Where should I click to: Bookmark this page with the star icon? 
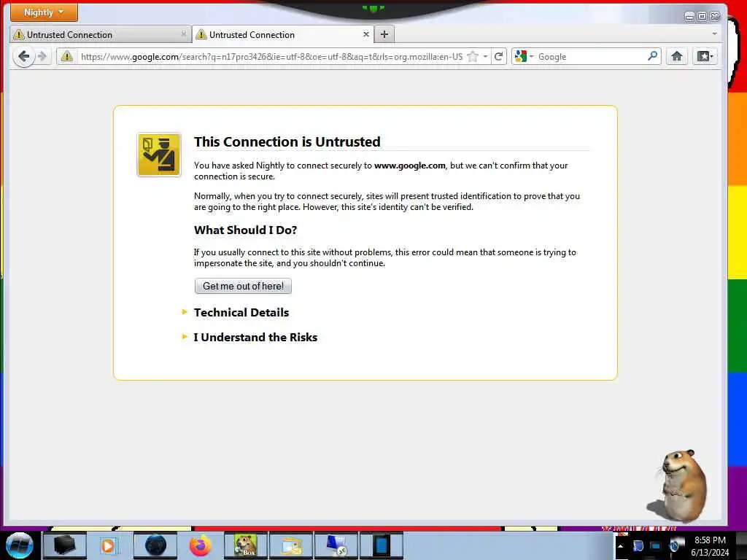pos(473,57)
